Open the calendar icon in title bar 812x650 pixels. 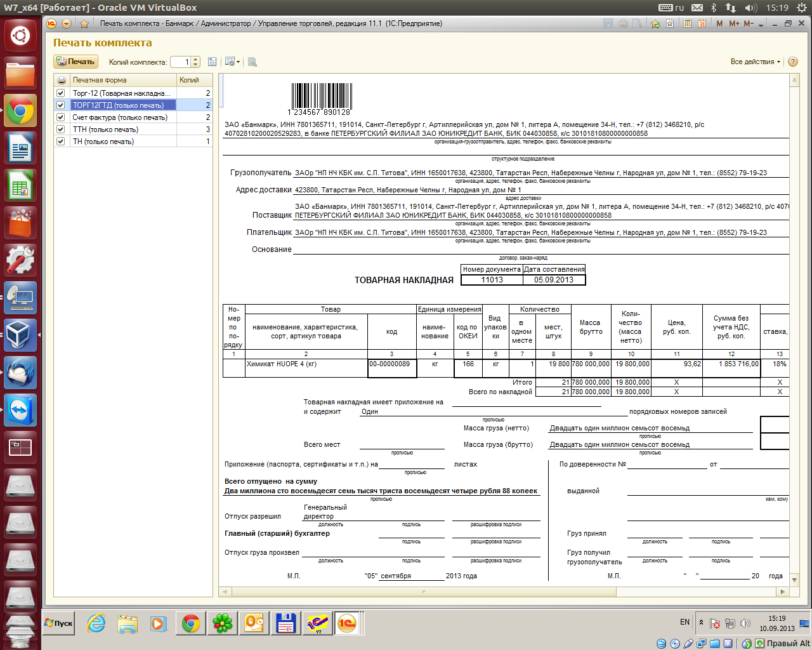click(x=702, y=23)
